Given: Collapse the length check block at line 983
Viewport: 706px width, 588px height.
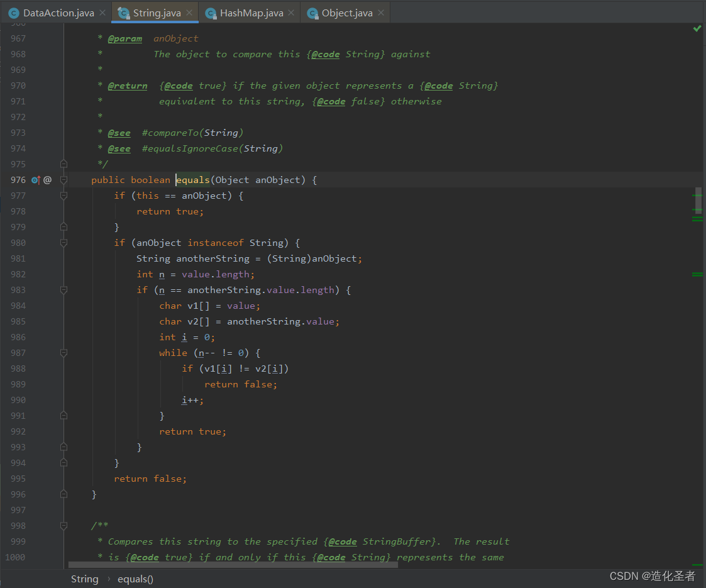Looking at the screenshot, I should [x=64, y=290].
